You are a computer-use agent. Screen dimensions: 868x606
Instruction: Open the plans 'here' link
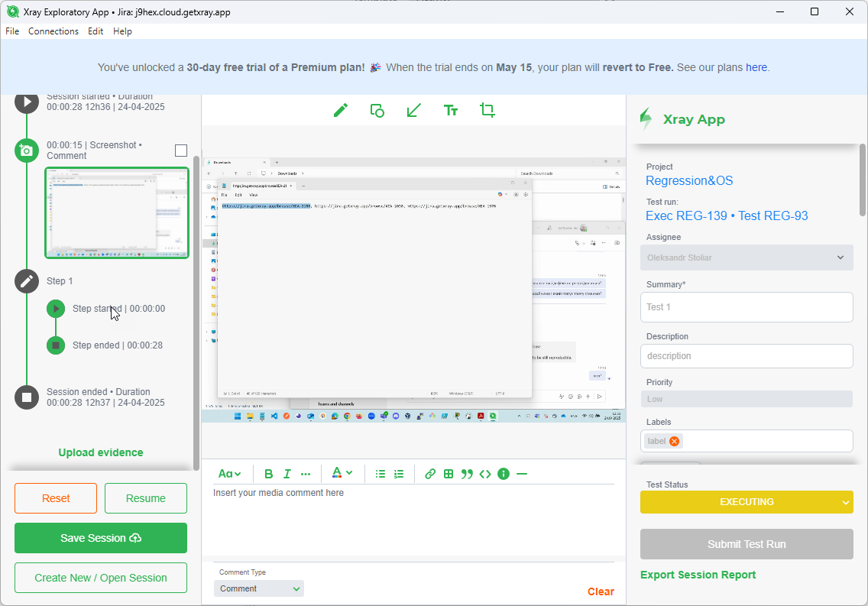(x=756, y=67)
